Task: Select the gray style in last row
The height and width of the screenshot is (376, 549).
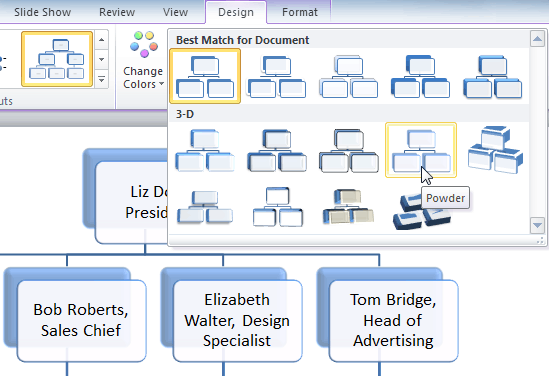Action: click(205, 207)
